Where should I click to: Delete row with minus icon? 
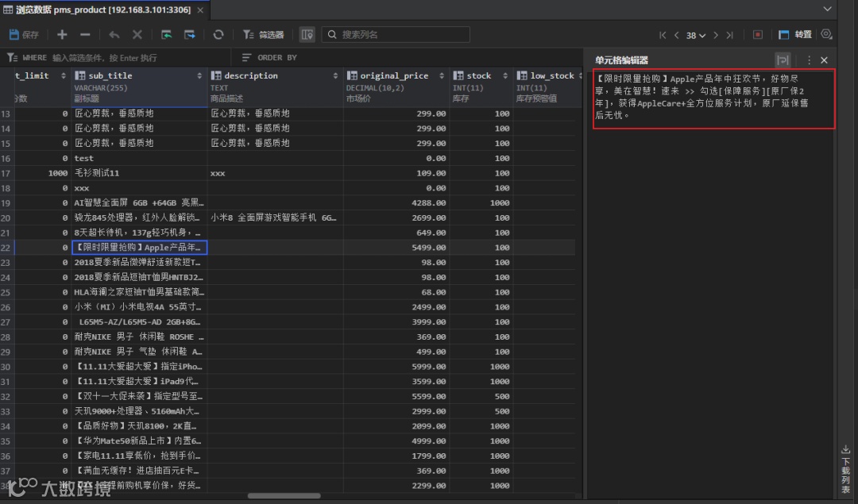85,34
